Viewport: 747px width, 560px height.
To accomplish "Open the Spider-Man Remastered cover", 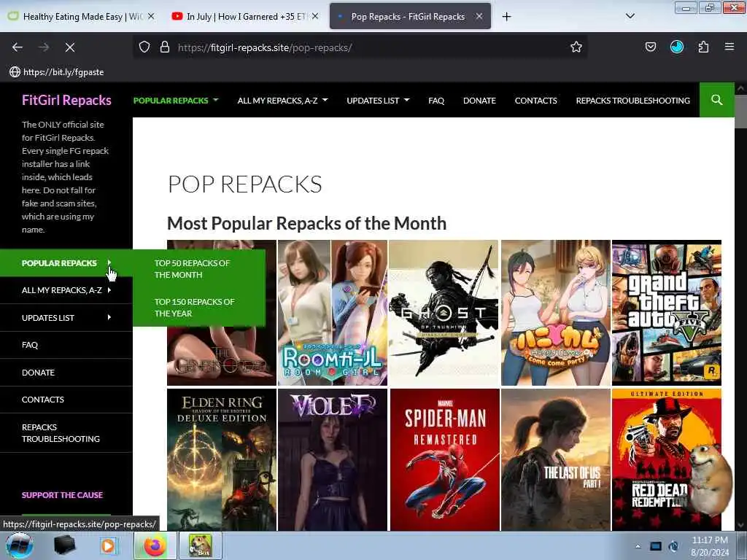I will point(445,459).
